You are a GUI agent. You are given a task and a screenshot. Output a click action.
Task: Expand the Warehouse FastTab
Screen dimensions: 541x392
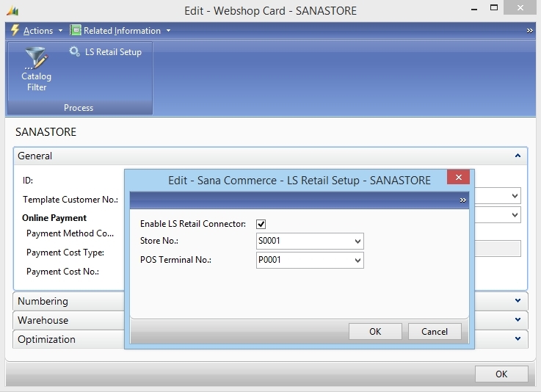coord(518,319)
